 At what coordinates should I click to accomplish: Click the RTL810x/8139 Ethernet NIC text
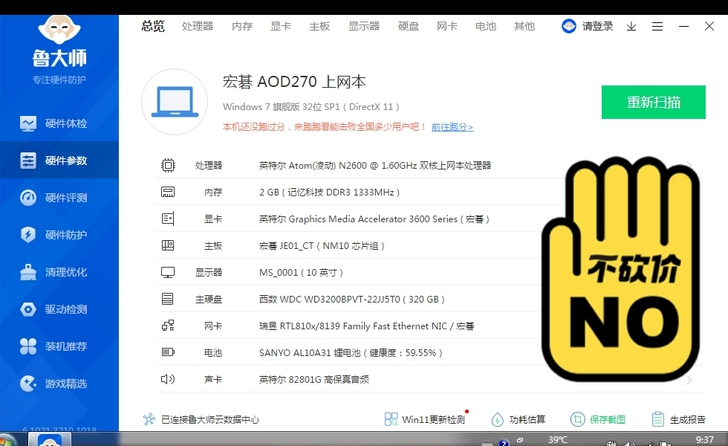point(367,326)
